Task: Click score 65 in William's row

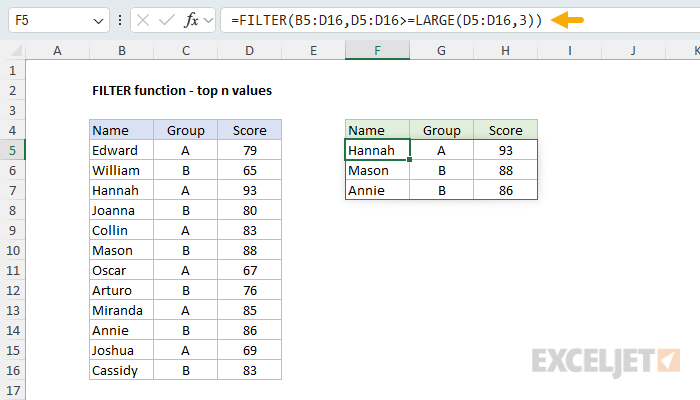Action: tap(250, 170)
